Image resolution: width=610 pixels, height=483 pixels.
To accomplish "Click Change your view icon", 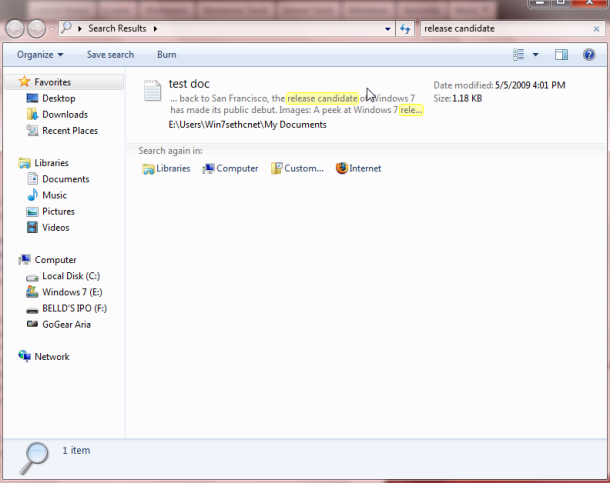I will click(518, 54).
